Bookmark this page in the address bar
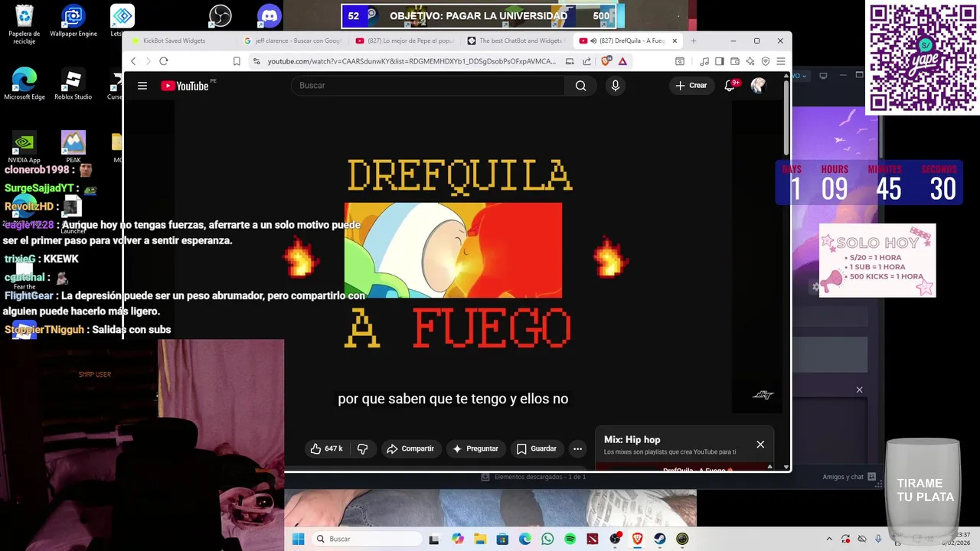Viewport: 980px width, 551px height. 237,61
